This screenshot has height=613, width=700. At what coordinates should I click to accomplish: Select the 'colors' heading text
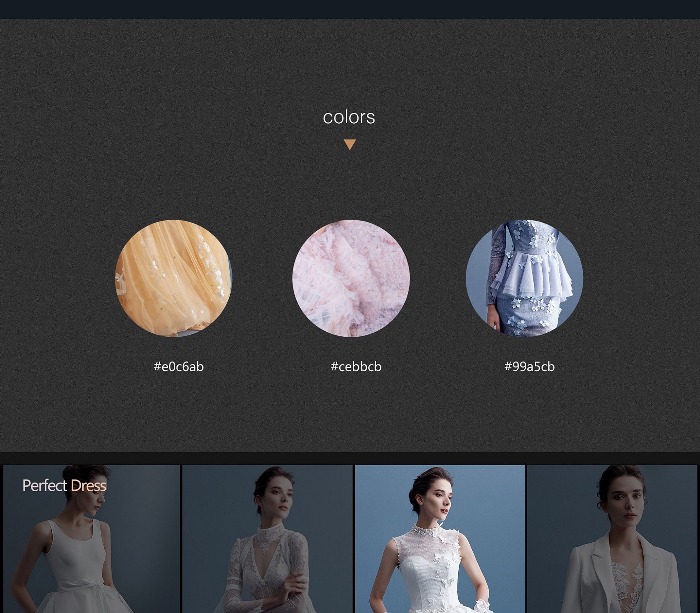349,117
